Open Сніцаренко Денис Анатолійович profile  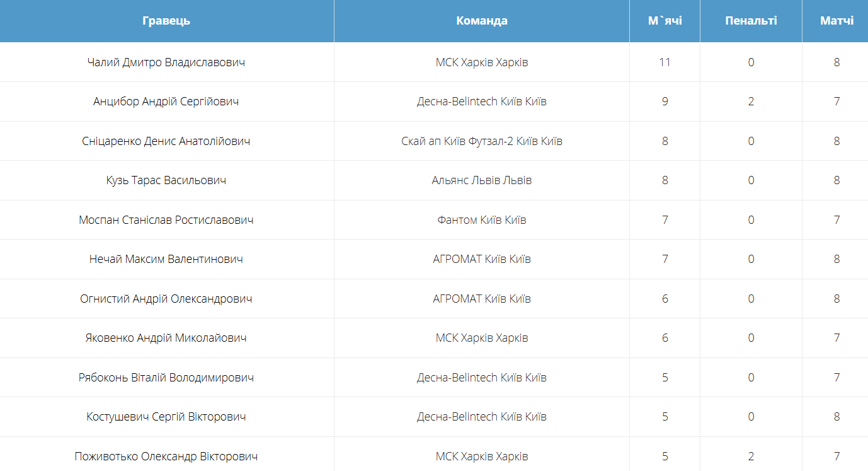[x=166, y=141]
